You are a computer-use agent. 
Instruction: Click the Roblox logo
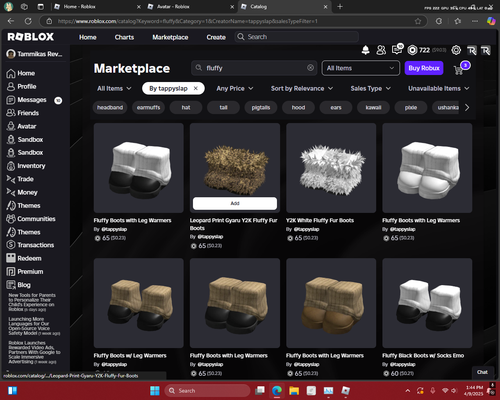tap(31, 37)
